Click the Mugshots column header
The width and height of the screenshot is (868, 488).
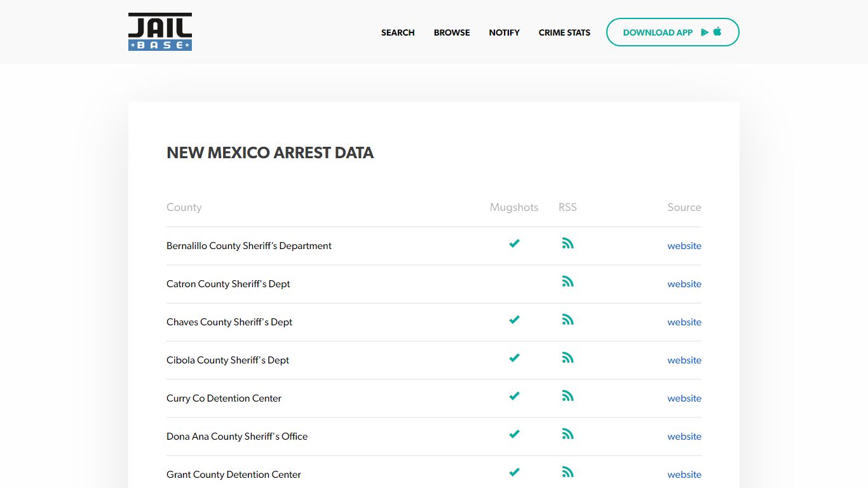coord(514,207)
